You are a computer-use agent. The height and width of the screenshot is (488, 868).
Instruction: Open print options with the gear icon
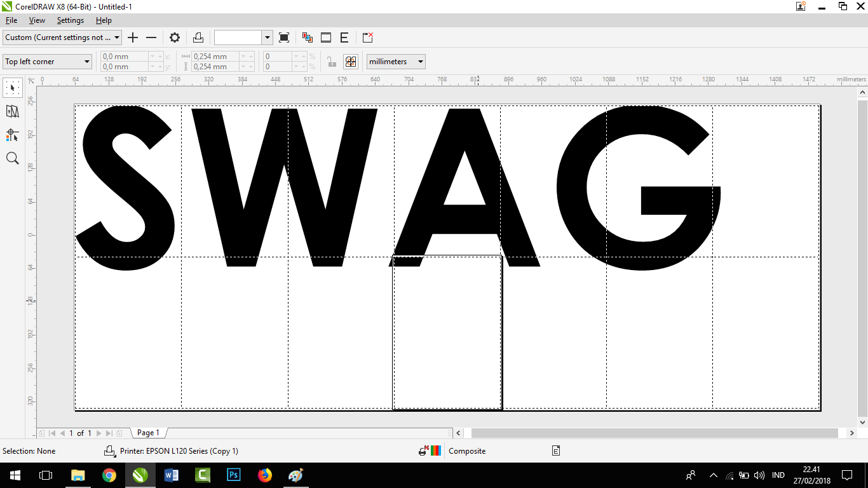tap(175, 37)
